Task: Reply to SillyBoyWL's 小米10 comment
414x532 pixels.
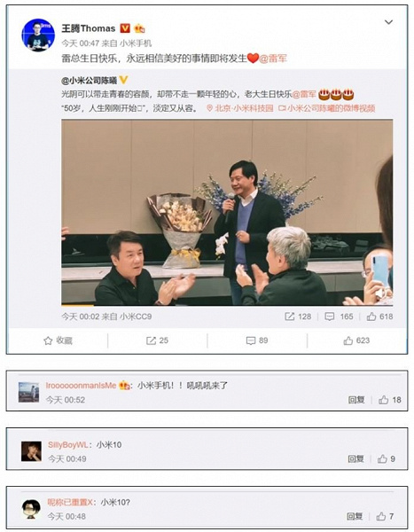Action: coord(356,459)
